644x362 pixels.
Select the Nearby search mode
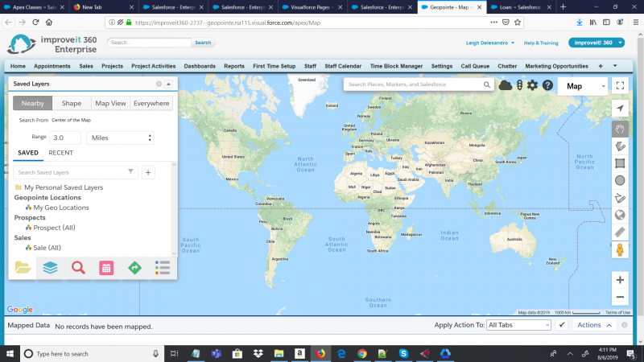pyautogui.click(x=32, y=103)
